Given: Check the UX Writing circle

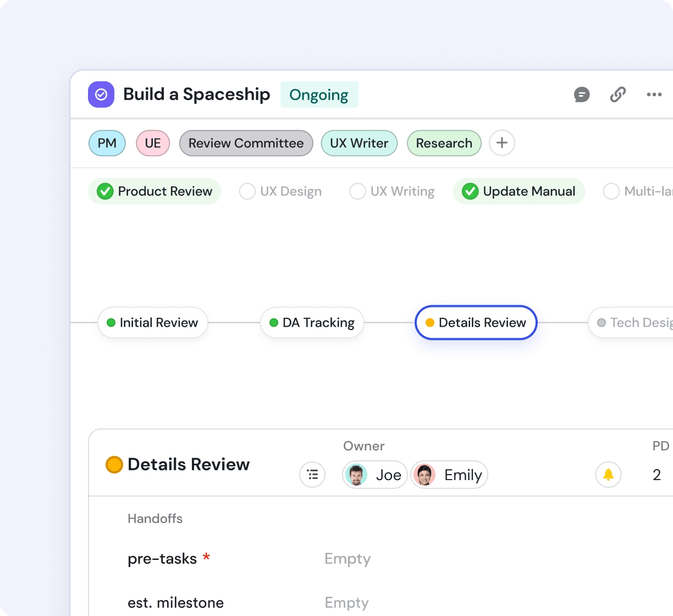Looking at the screenshot, I should click(x=358, y=191).
